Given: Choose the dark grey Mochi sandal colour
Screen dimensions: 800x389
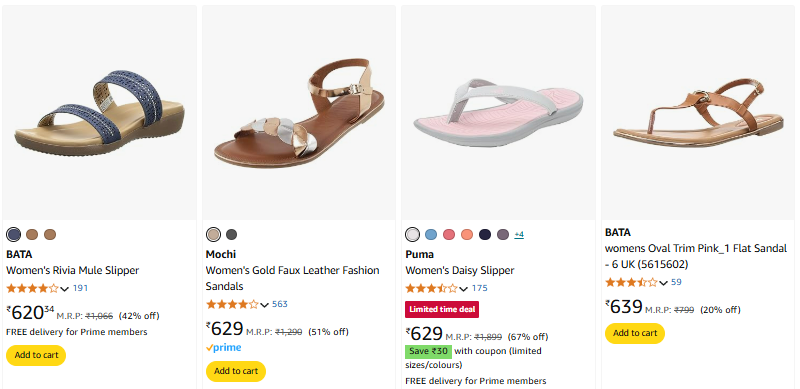Looking at the screenshot, I should point(232,235).
